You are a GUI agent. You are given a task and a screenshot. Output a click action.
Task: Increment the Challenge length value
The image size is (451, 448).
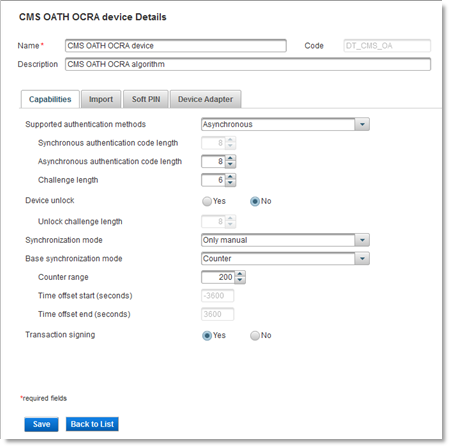point(230,177)
